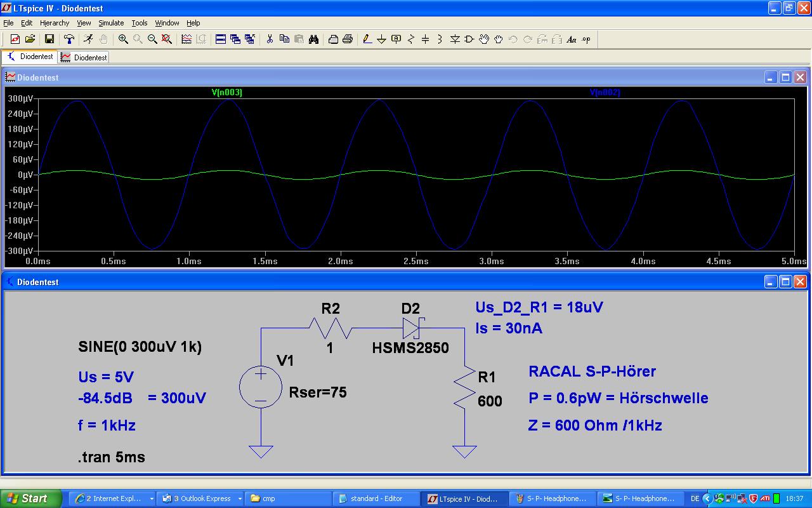Click the Run simulation icon
Screen dimensions: 812x508
[x=88, y=39]
